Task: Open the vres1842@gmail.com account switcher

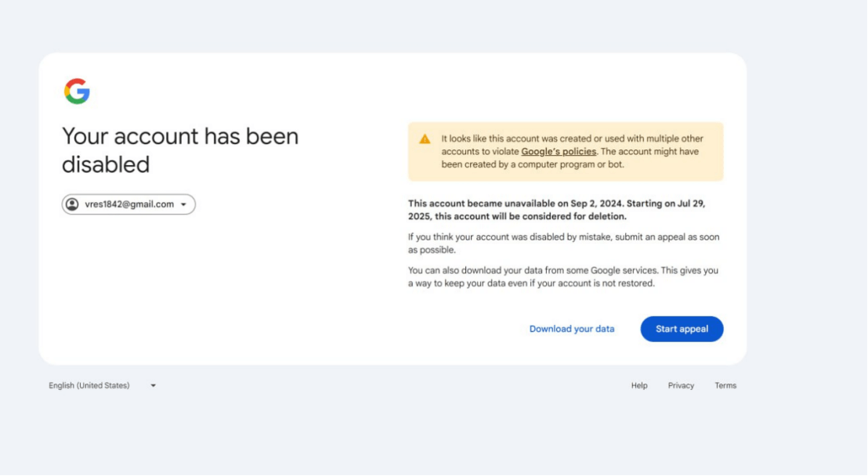Action: (x=128, y=204)
